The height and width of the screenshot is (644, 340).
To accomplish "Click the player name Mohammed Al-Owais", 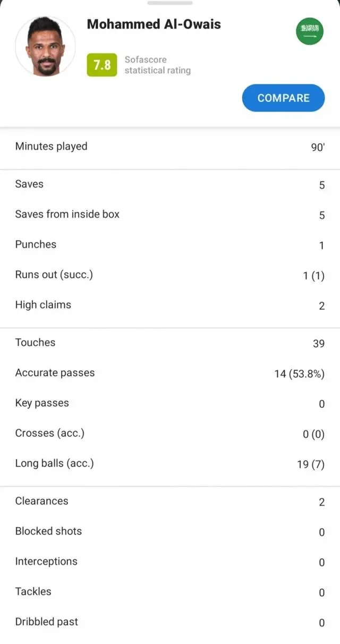I will pyautogui.click(x=154, y=24).
